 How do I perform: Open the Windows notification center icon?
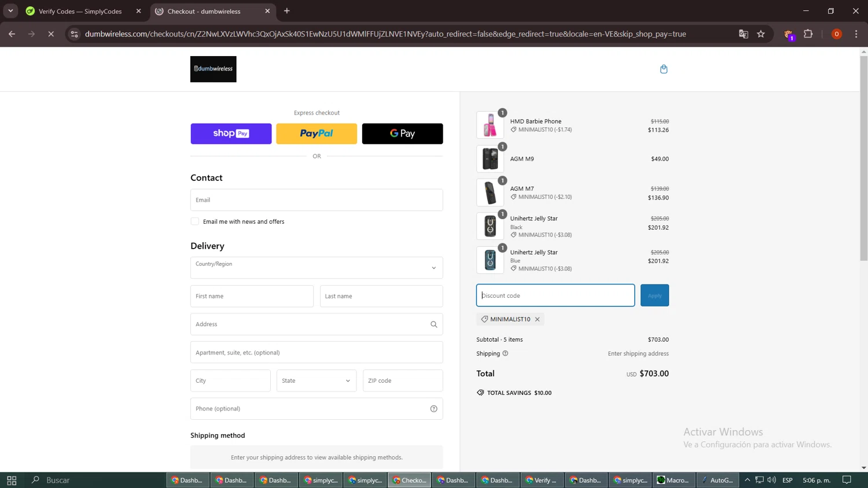847,480
